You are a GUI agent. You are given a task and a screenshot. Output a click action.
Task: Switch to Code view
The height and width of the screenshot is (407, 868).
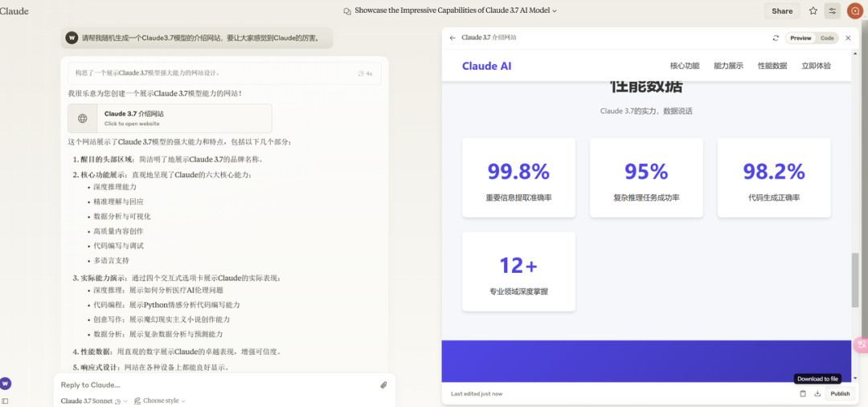(827, 39)
